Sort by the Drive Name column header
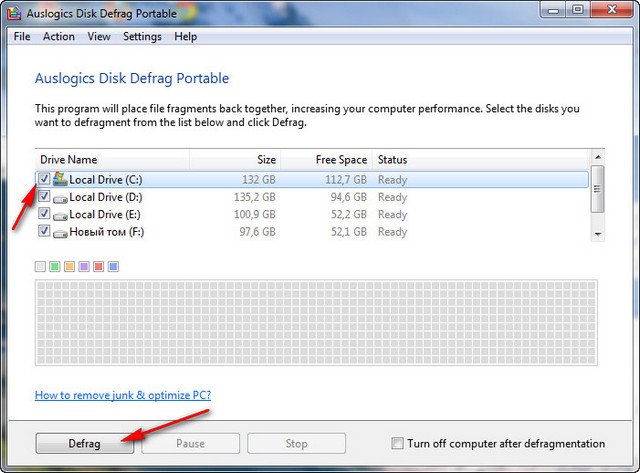 (112, 160)
